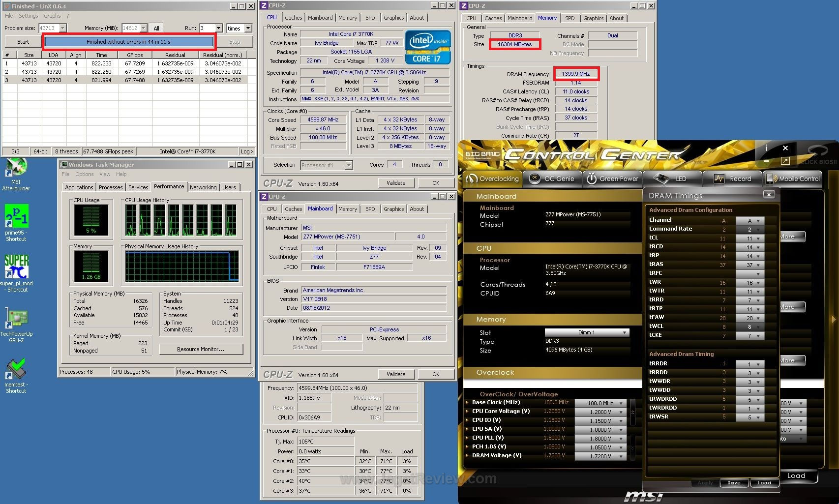Click Resource Monitor button in Task Manager
Image resolution: width=839 pixels, height=504 pixels.
click(201, 349)
